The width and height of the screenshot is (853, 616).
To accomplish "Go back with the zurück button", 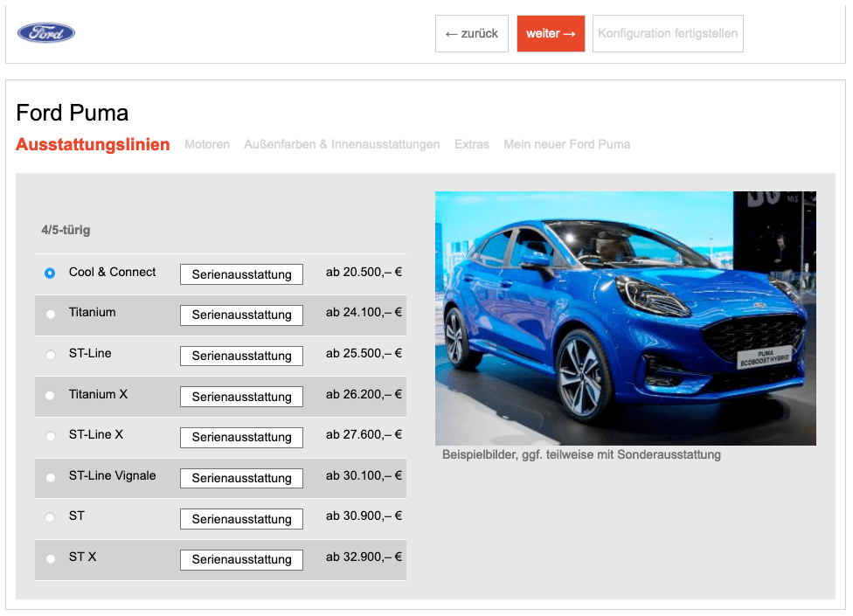I will click(x=472, y=34).
